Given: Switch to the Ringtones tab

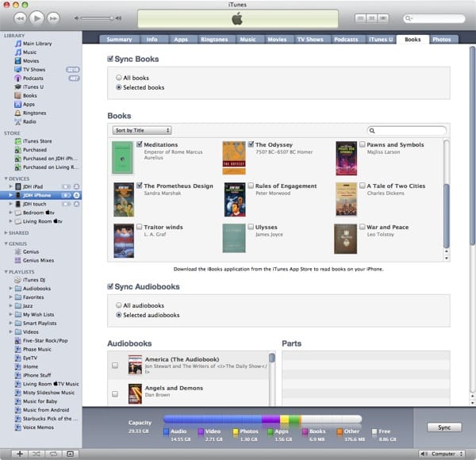Looking at the screenshot, I should click(x=214, y=40).
